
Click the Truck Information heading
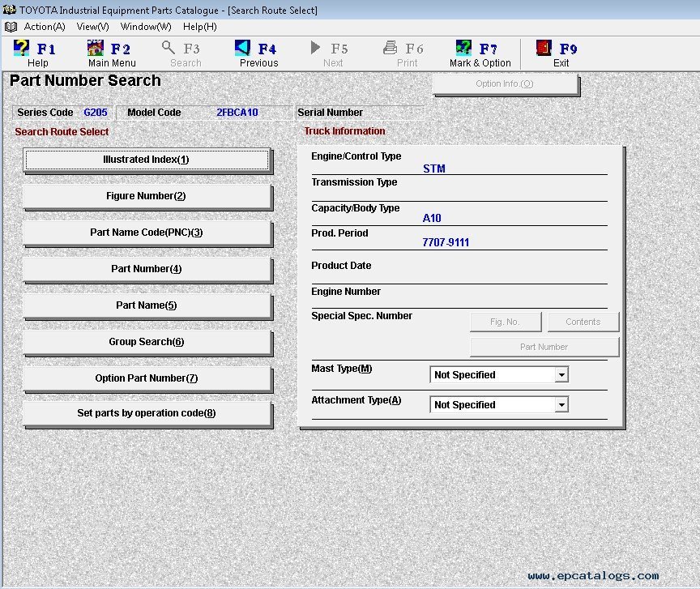tap(344, 131)
